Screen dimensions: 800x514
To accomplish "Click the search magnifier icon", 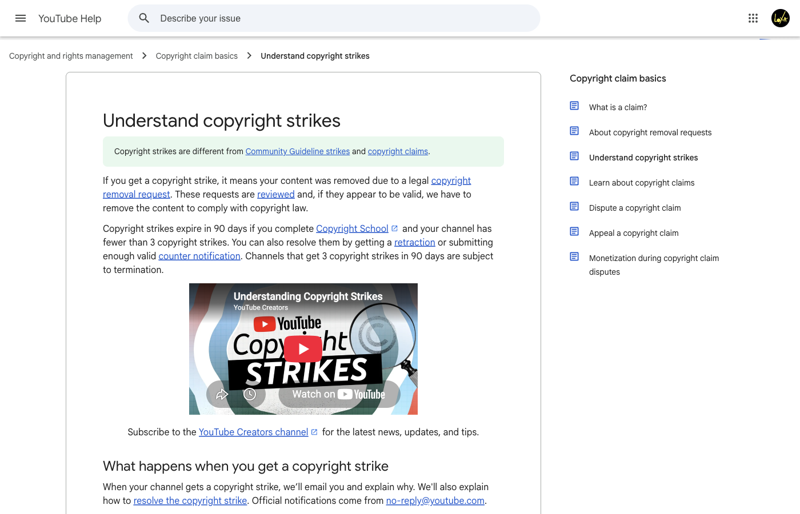I will [144, 18].
